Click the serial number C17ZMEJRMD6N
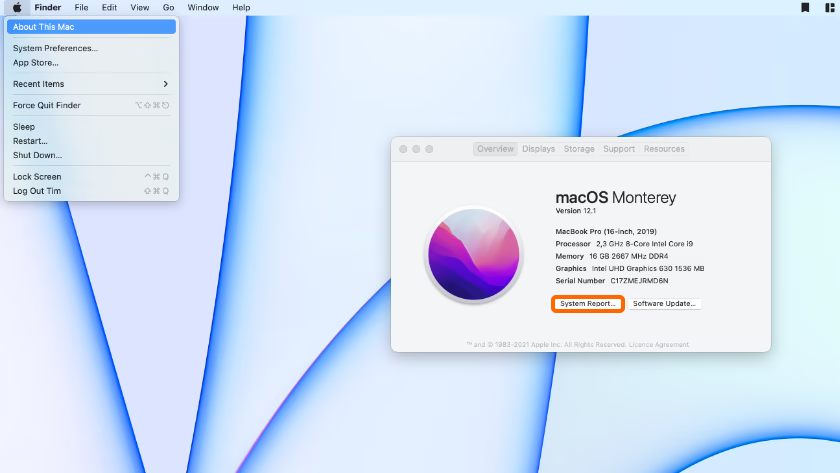 [639, 281]
